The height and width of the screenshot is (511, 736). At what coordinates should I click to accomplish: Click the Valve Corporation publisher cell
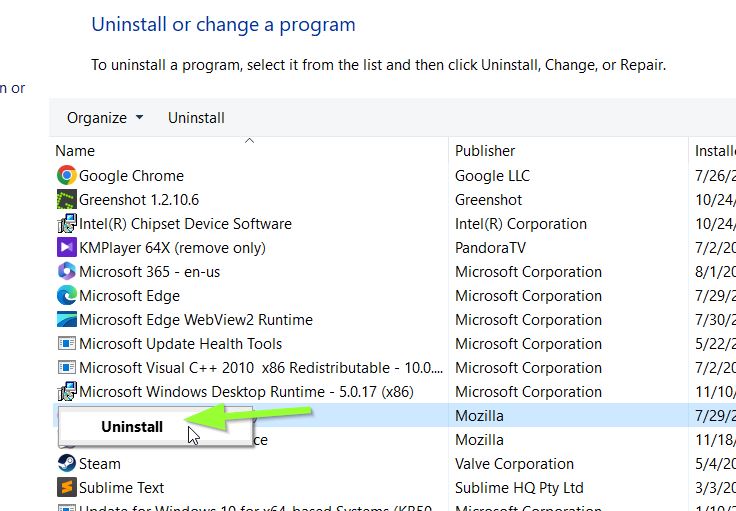(x=514, y=464)
